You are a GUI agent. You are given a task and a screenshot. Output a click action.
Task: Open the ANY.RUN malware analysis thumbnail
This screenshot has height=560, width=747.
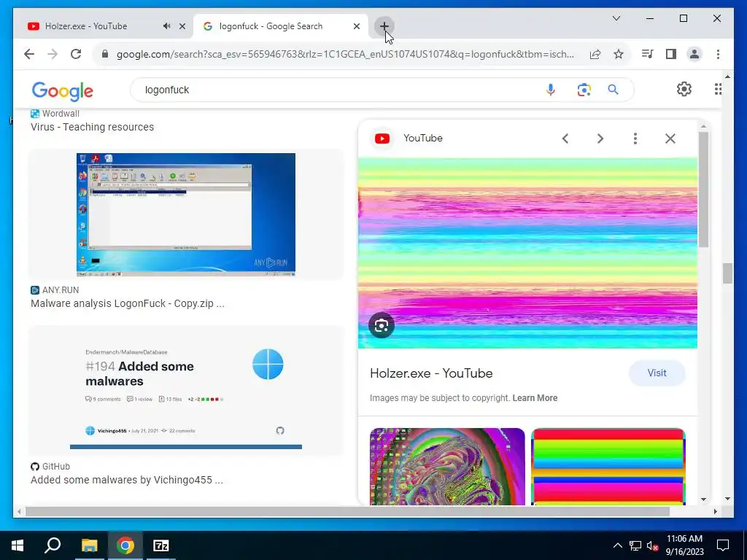click(x=186, y=214)
